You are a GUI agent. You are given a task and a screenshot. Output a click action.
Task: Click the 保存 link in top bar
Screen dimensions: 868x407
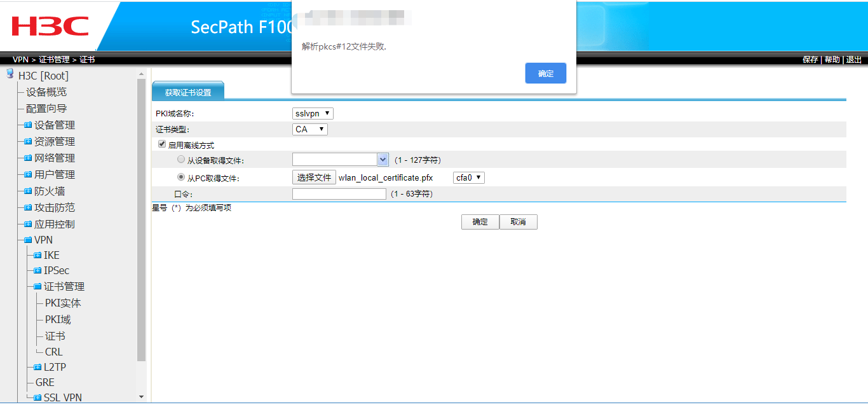(810, 60)
